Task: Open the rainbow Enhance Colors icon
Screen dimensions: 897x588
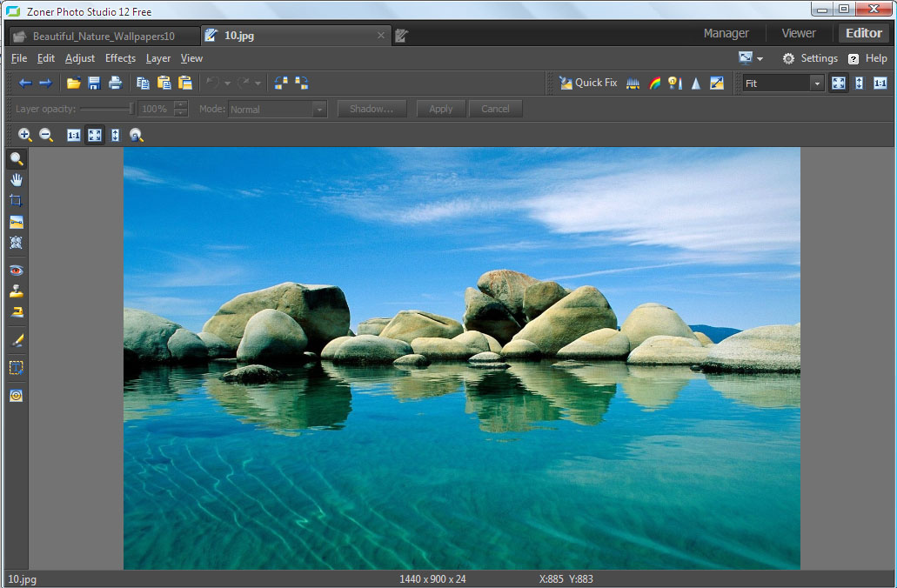Action: pos(654,84)
